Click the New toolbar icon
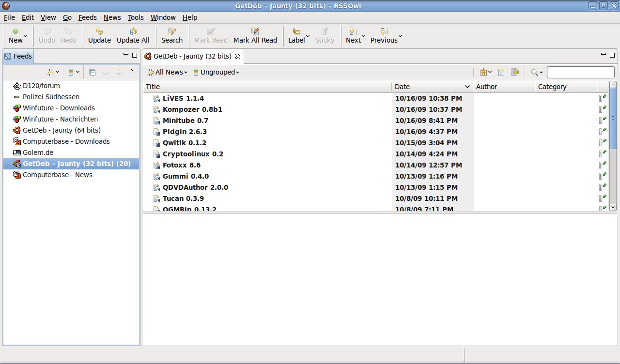This screenshot has width=620, height=364. pyautogui.click(x=15, y=31)
